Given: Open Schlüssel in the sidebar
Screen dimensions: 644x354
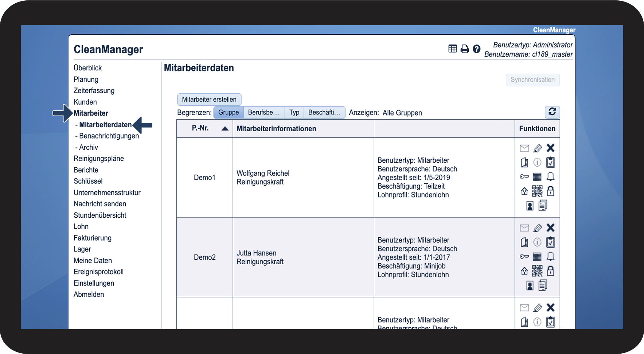Looking at the screenshot, I should click(88, 181).
